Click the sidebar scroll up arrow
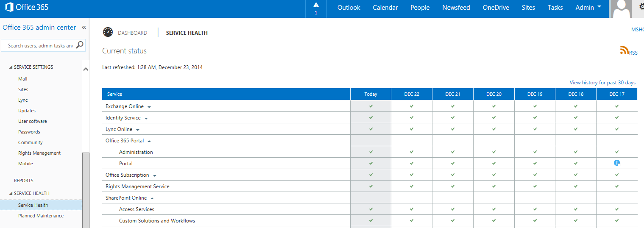Viewport: 644px width, 228px height. (86, 69)
